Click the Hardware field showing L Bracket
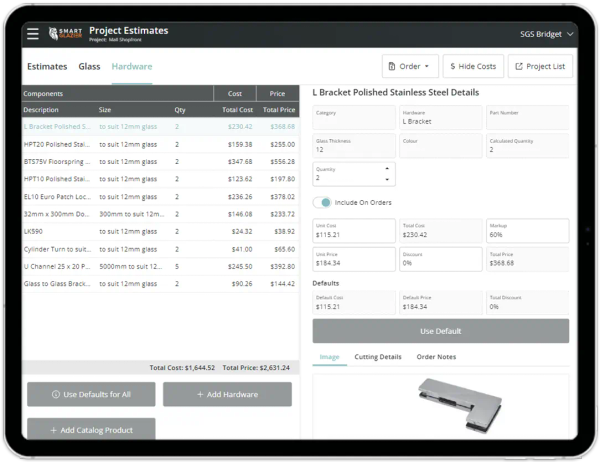 [440, 118]
